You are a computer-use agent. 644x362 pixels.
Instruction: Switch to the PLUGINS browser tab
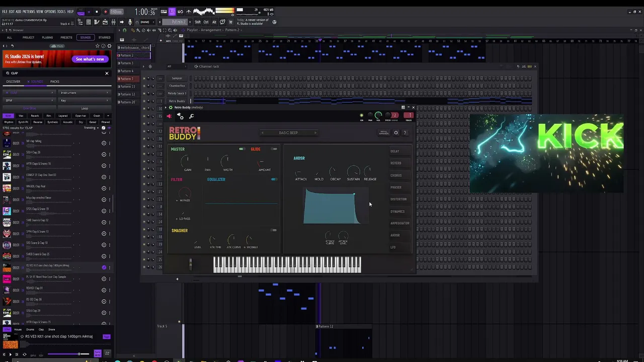click(x=47, y=38)
